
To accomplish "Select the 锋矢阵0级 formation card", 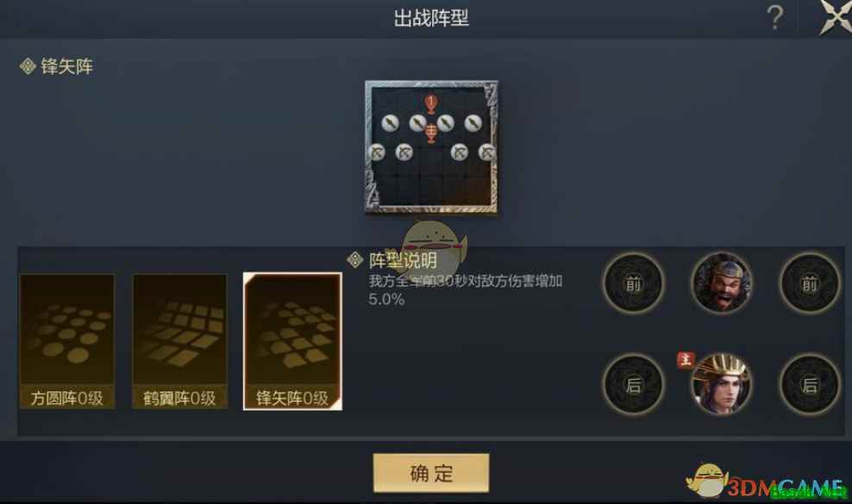I will click(x=292, y=341).
